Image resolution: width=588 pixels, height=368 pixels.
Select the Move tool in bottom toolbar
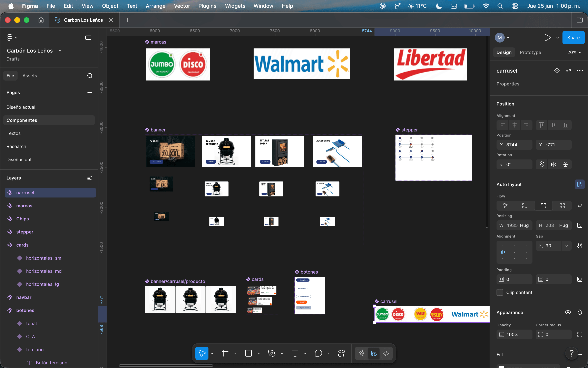202,353
